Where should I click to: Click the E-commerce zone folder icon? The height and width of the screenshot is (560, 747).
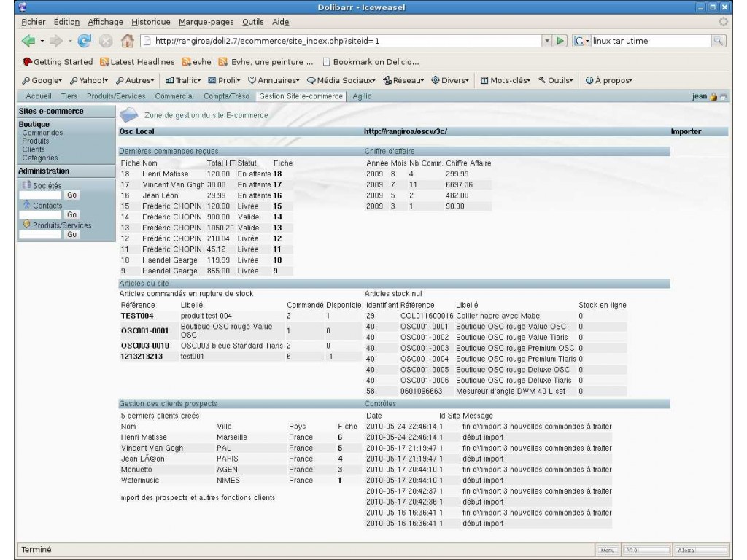point(129,115)
